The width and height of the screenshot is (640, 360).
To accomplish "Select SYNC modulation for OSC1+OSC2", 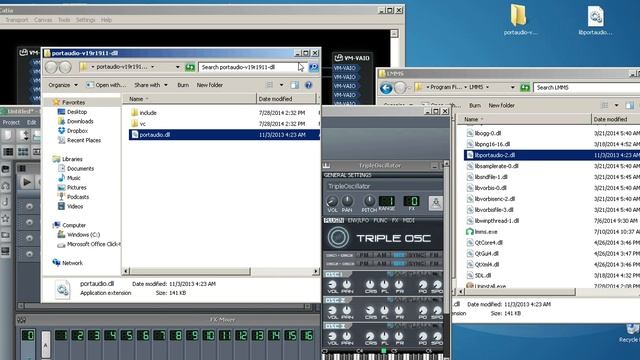I will 416,255.
